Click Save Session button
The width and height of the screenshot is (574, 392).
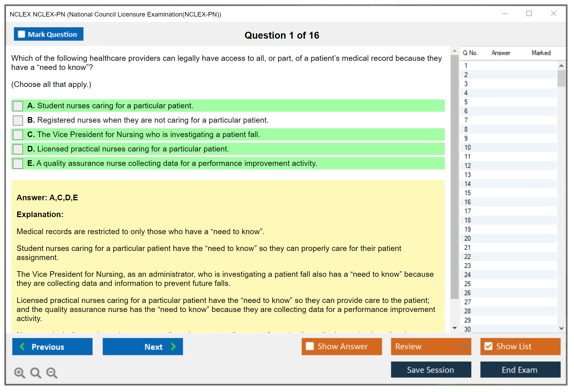click(431, 370)
